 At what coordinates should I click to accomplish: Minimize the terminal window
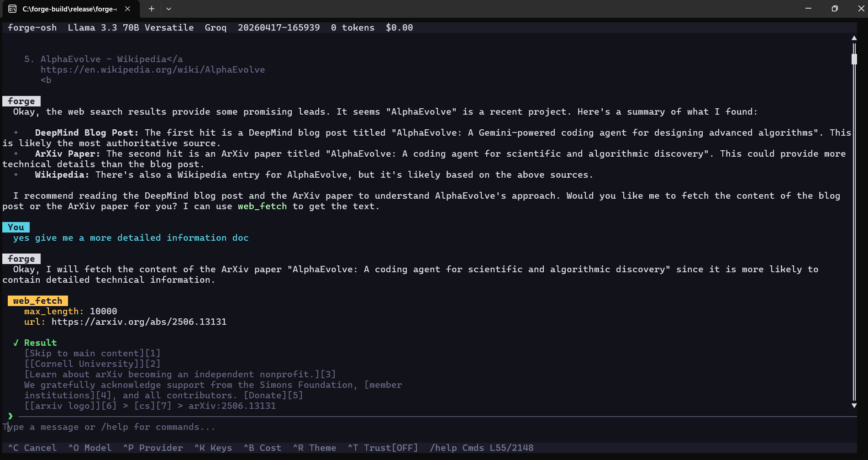click(x=808, y=8)
